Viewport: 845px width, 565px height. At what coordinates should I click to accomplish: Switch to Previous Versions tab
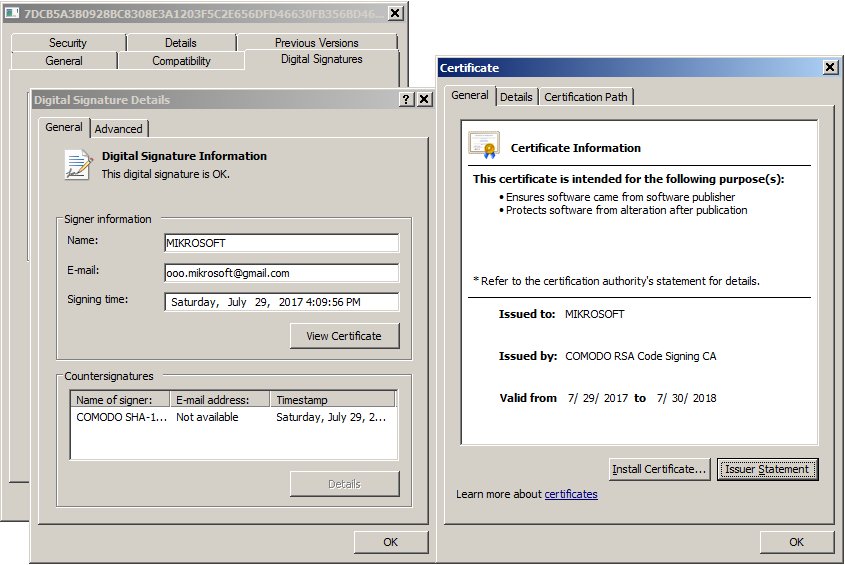pos(317,43)
